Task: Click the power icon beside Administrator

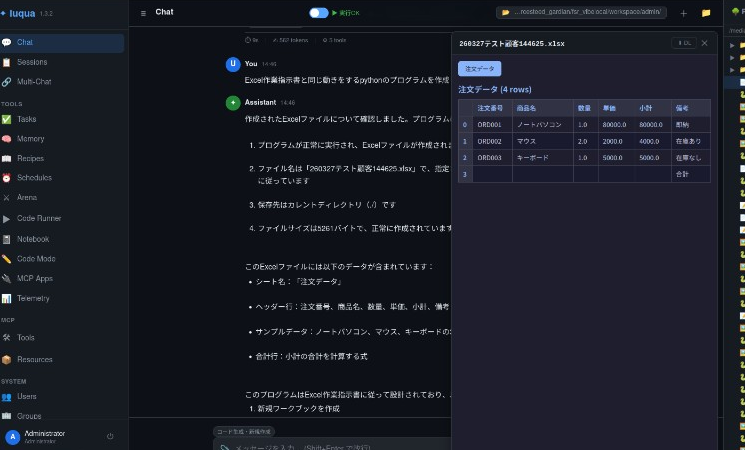Action: coord(110,436)
